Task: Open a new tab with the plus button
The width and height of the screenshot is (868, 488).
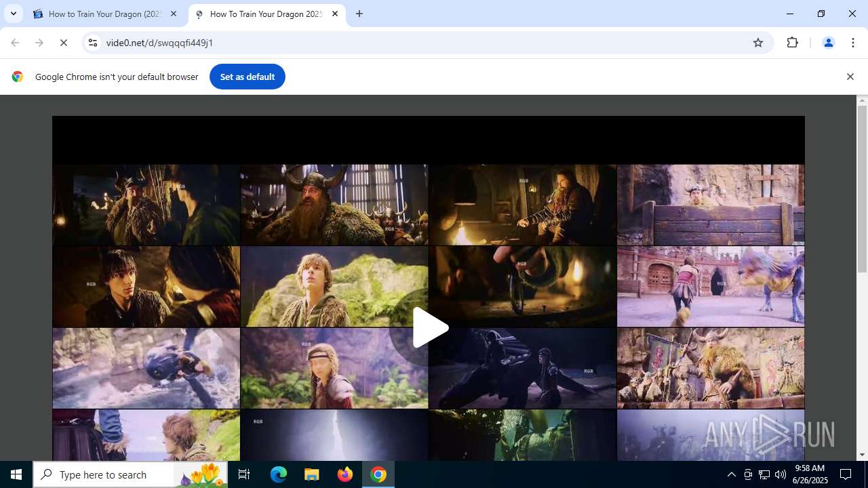Action: 359,14
